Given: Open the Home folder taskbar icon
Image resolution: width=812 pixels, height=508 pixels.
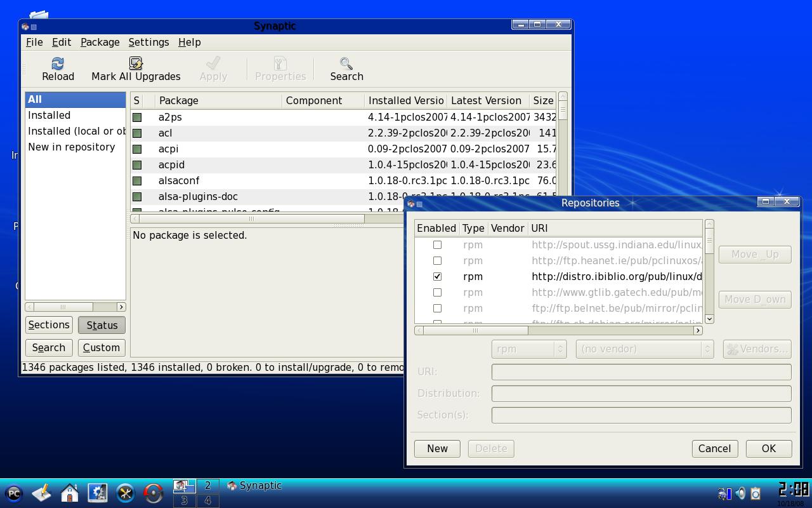Looking at the screenshot, I should 70,493.
